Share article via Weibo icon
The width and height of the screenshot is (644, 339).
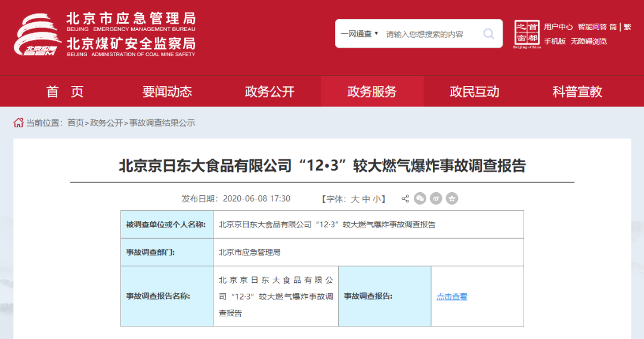tap(436, 199)
